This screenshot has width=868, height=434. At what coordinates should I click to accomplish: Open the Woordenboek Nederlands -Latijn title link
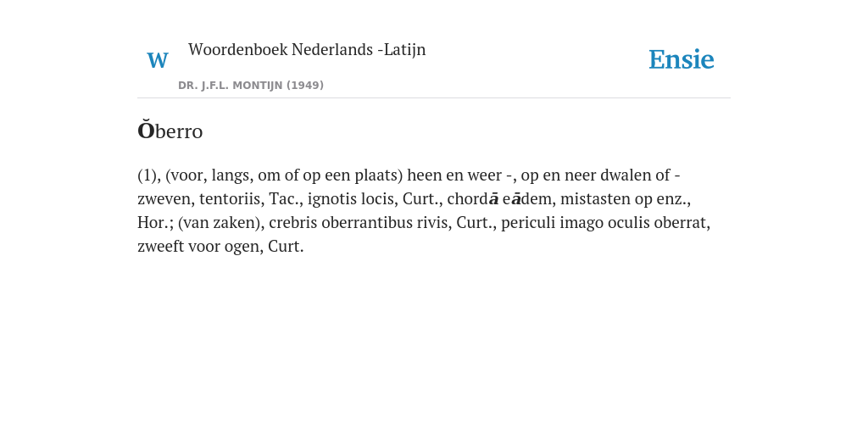pos(307,49)
